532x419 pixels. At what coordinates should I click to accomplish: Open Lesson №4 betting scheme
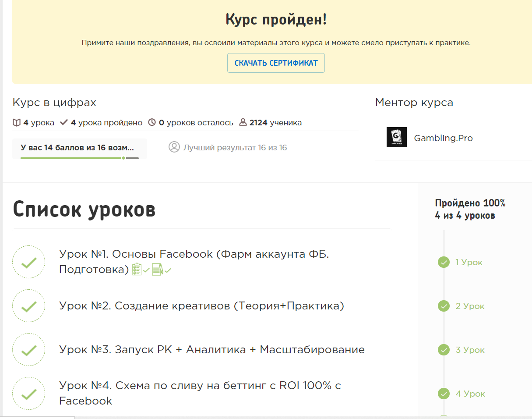coord(200,393)
